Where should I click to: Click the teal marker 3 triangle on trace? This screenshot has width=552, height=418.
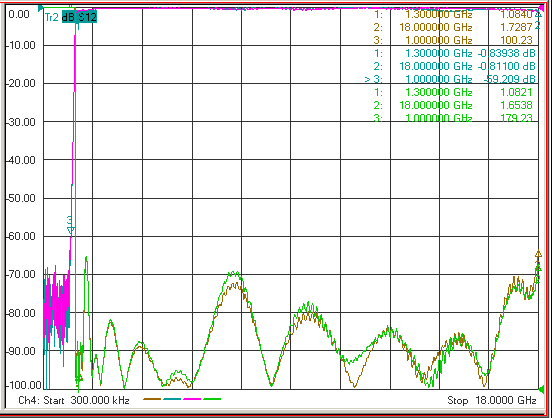(70, 230)
